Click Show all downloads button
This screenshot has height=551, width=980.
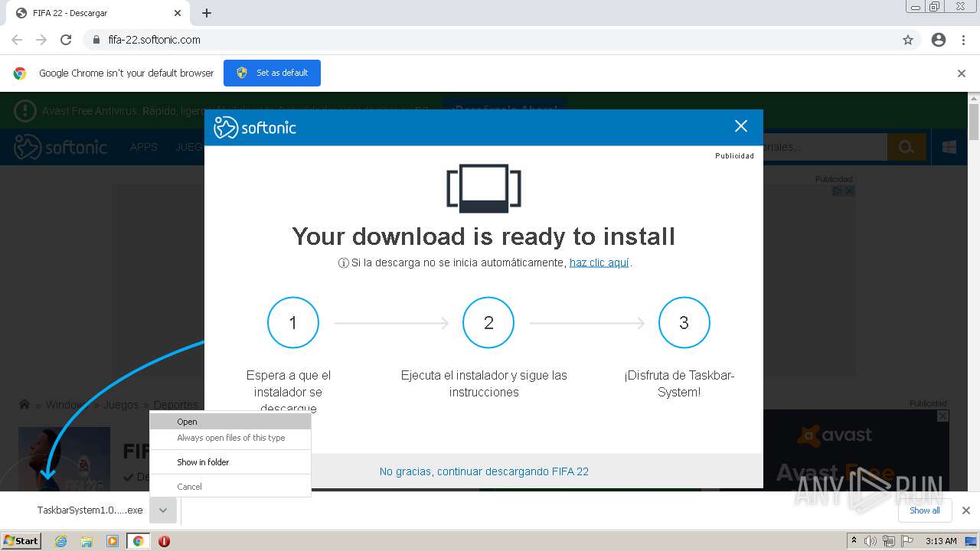924,510
